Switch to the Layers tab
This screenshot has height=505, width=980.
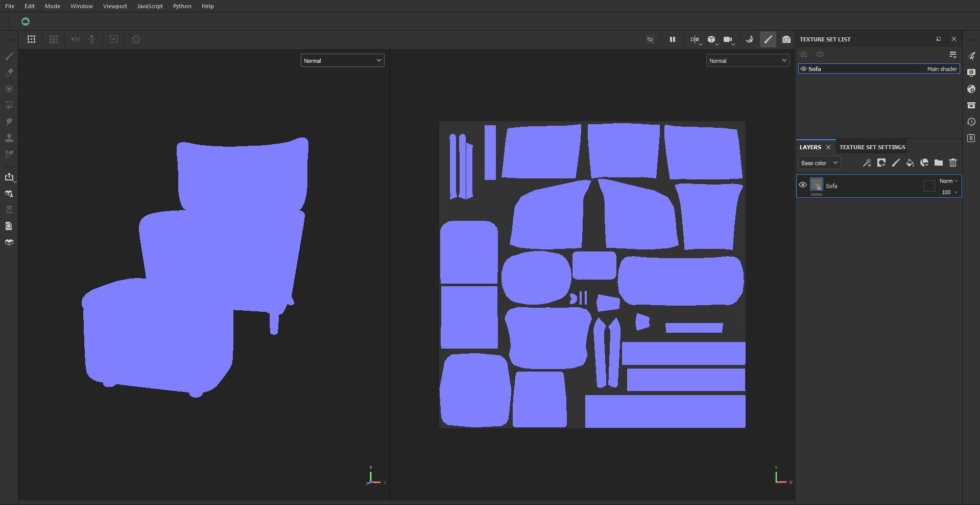coord(810,147)
